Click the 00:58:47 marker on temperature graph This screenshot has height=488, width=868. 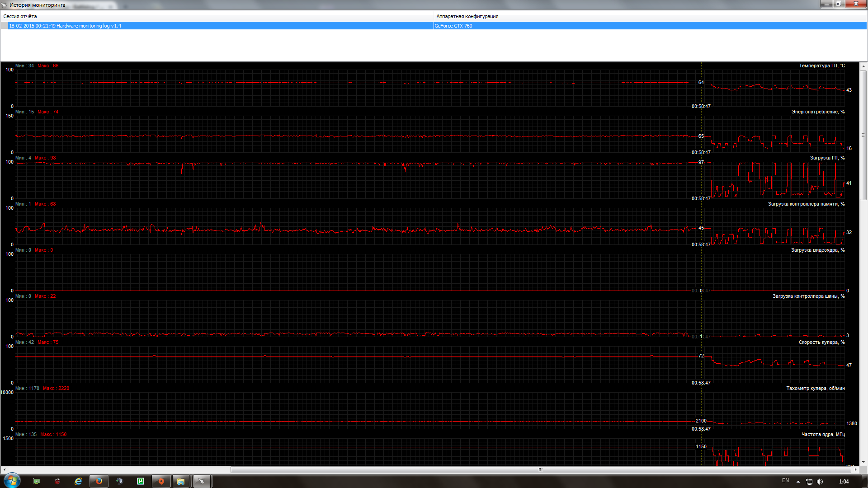click(x=701, y=106)
